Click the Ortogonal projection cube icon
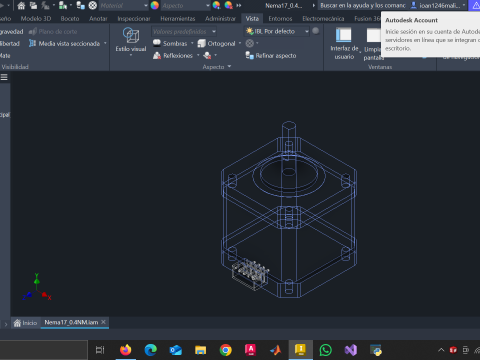The image size is (480, 360). pos(201,43)
